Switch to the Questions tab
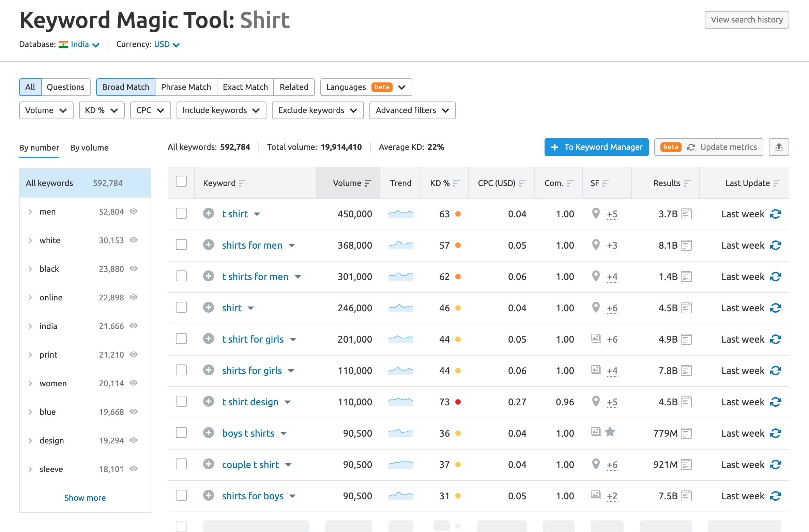Image resolution: width=809 pixels, height=532 pixels. point(66,87)
